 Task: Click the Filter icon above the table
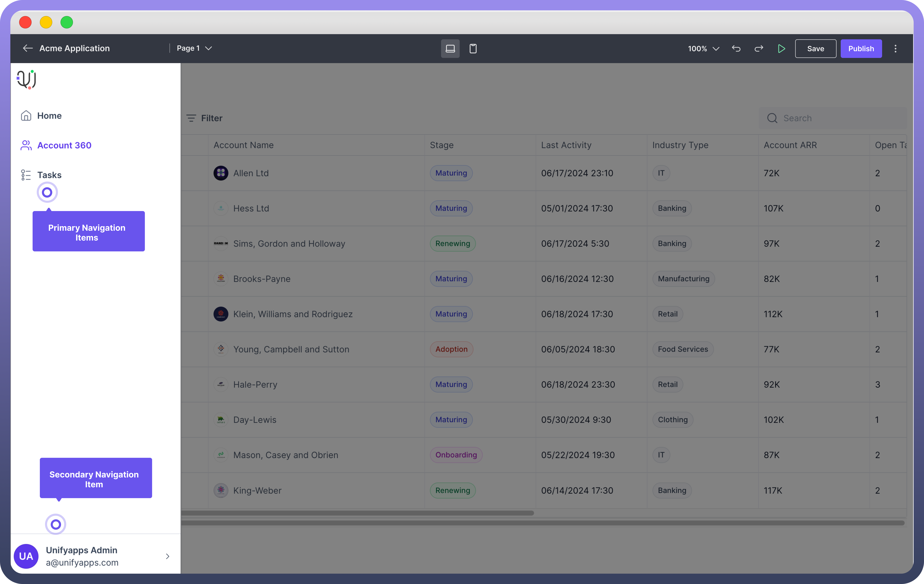pos(191,118)
